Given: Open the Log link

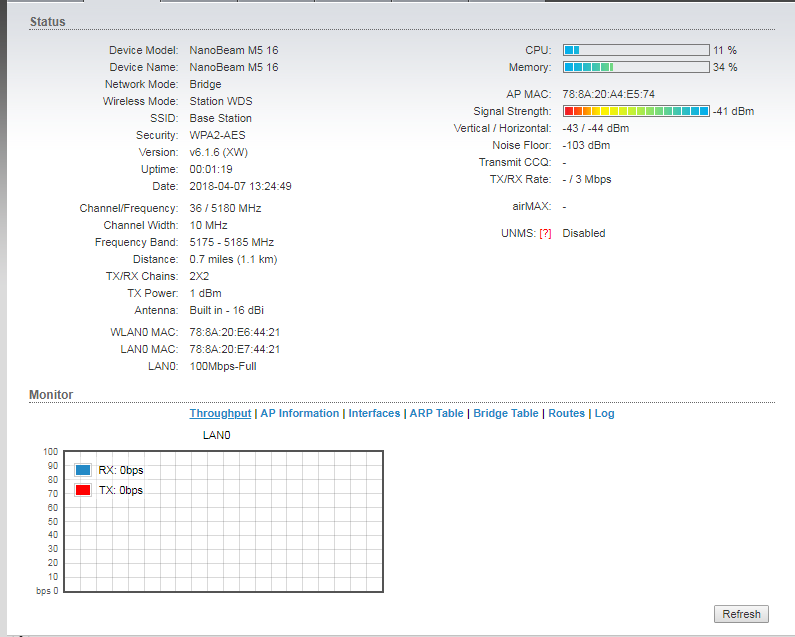Looking at the screenshot, I should pos(604,413).
